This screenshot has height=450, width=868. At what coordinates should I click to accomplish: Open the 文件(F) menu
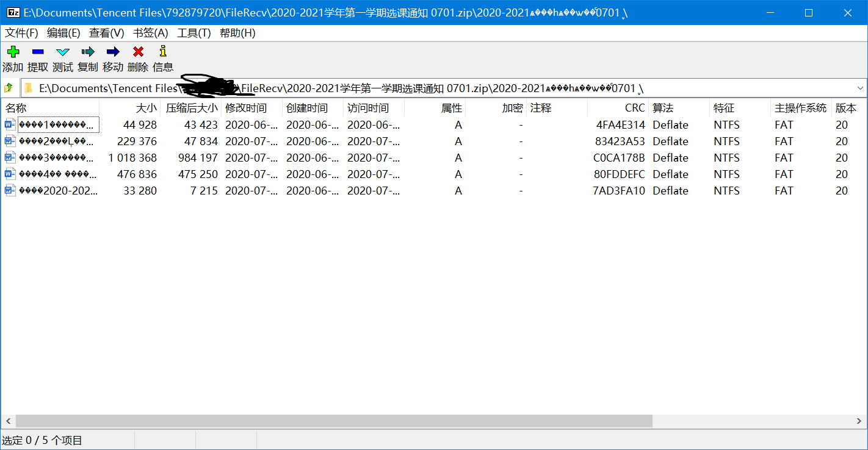(x=21, y=33)
